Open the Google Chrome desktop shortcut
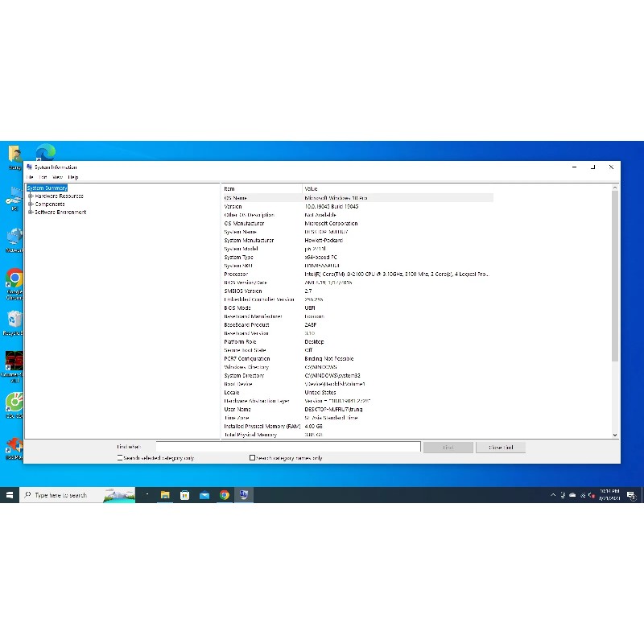This screenshot has width=644, height=644. point(14,284)
